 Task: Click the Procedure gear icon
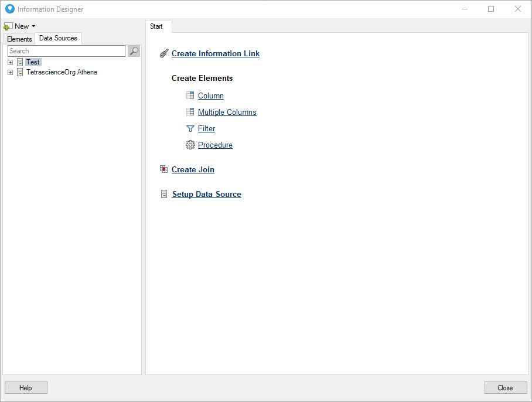190,145
